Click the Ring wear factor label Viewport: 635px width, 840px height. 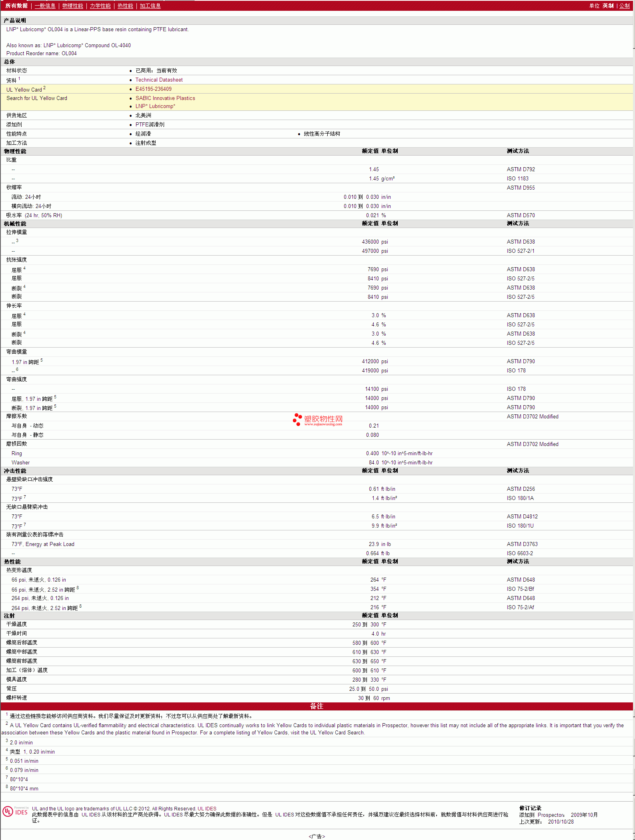[17, 453]
